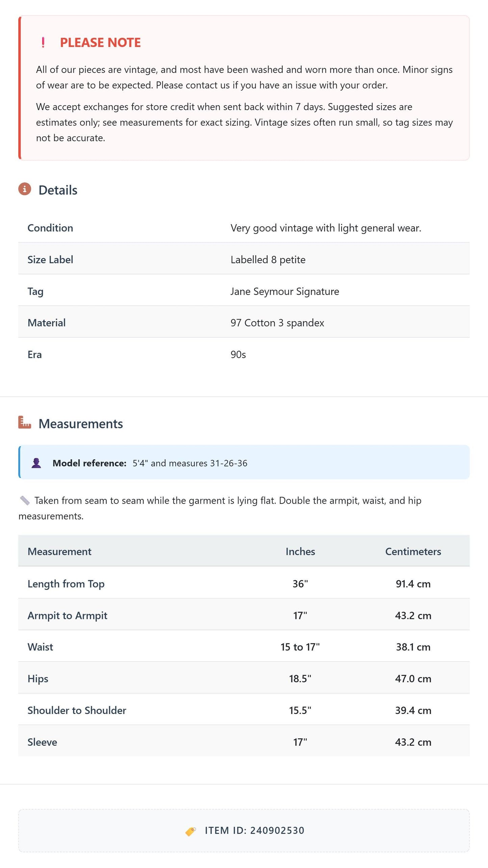Click the small gray ruler icon
This screenshot has height=868, width=488.
point(25,500)
